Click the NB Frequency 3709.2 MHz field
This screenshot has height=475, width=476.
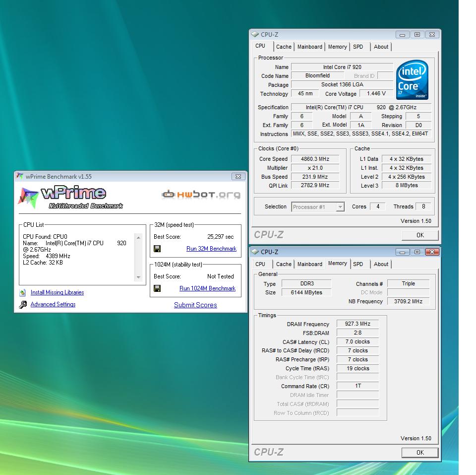(408, 301)
